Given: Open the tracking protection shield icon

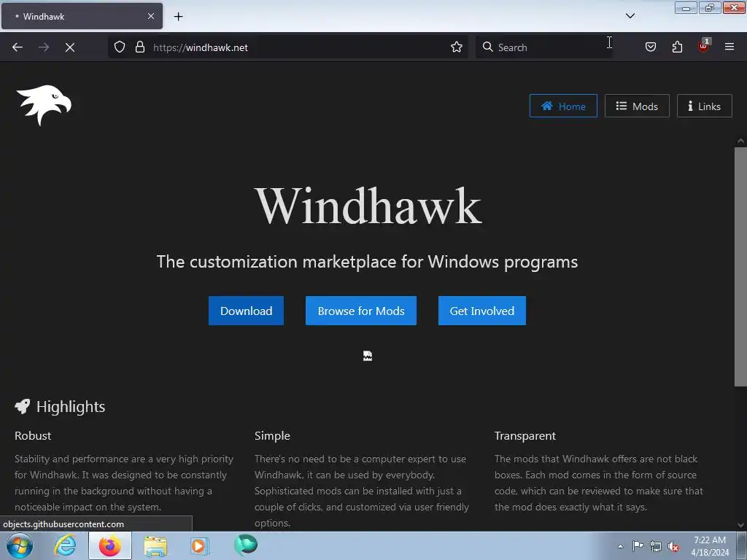Looking at the screenshot, I should [120, 47].
